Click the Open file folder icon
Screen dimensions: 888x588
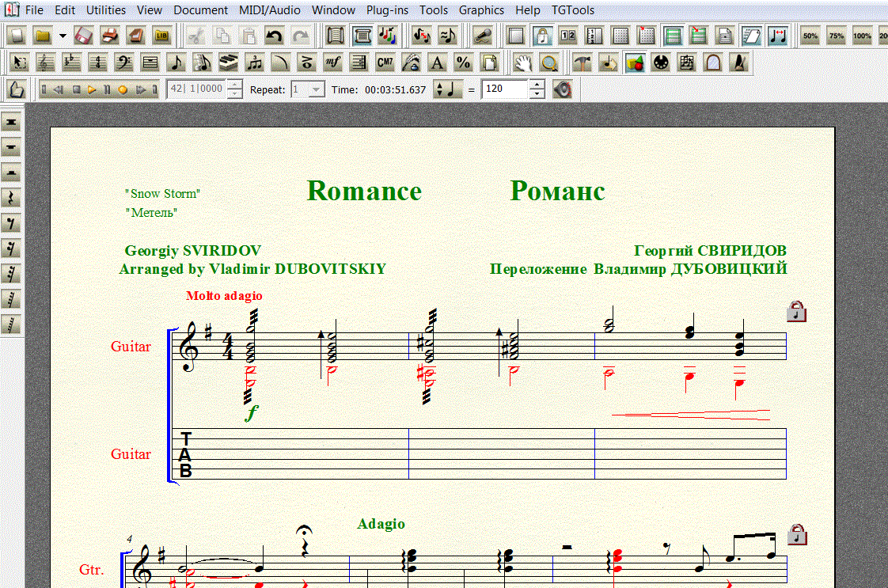43,36
